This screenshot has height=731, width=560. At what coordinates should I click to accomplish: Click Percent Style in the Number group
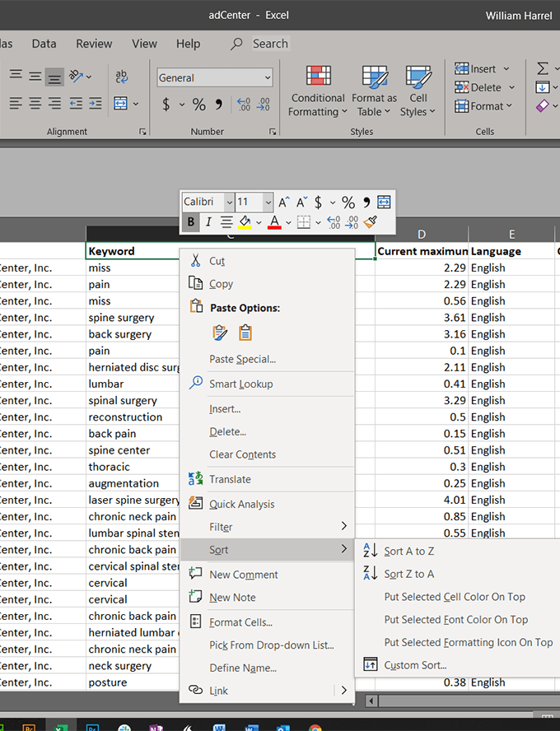coord(198,104)
